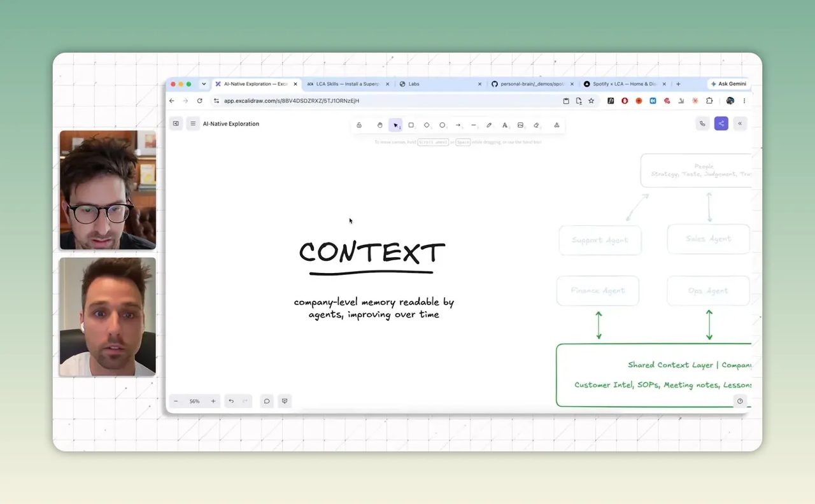Go forward in browser history
The width and height of the screenshot is (815, 504).
(x=185, y=101)
